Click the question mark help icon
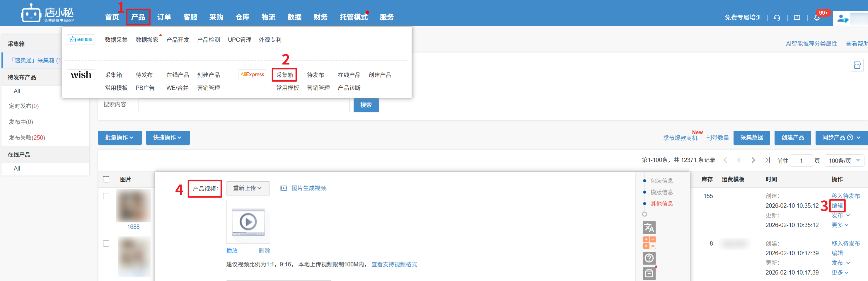Viewport: 868px width, 281px height. click(x=649, y=258)
